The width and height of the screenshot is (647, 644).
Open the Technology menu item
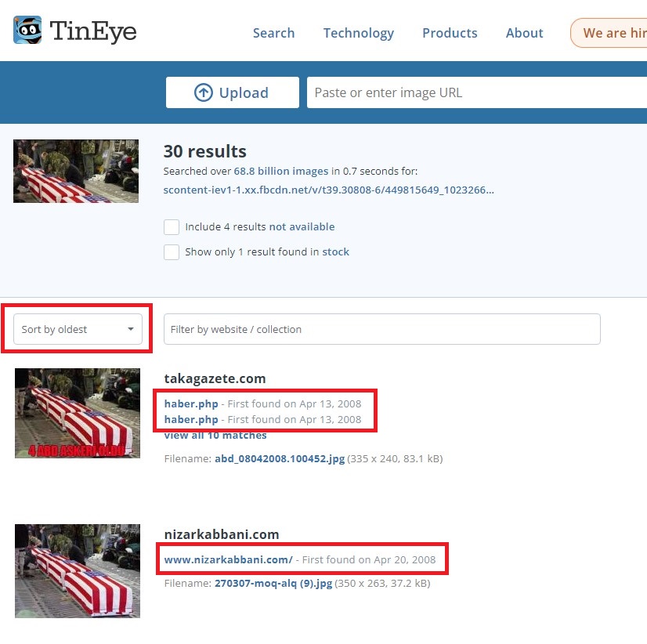358,33
